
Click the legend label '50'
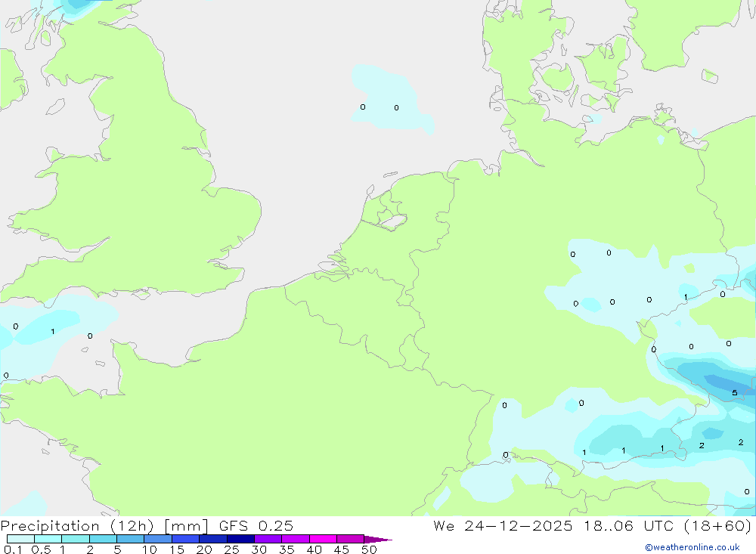(370, 549)
